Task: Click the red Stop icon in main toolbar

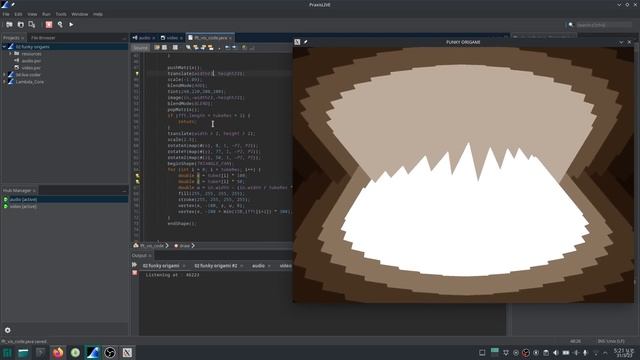Action: tap(49, 25)
